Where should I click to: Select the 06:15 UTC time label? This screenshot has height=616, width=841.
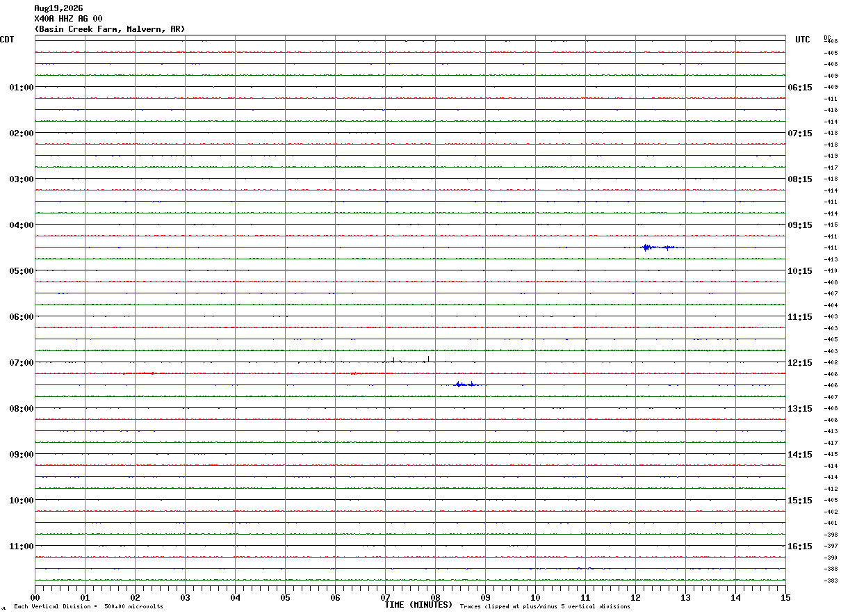click(800, 88)
